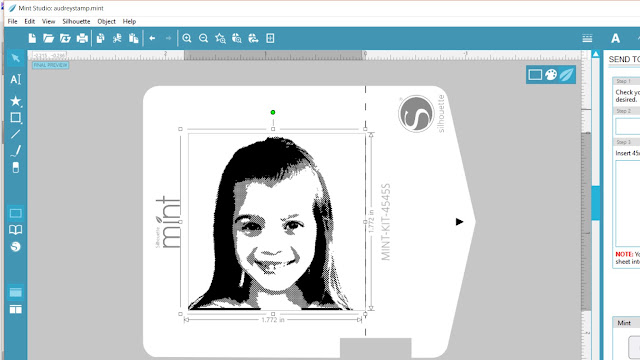Select the rectangle drawing tool

pyautogui.click(x=16, y=118)
